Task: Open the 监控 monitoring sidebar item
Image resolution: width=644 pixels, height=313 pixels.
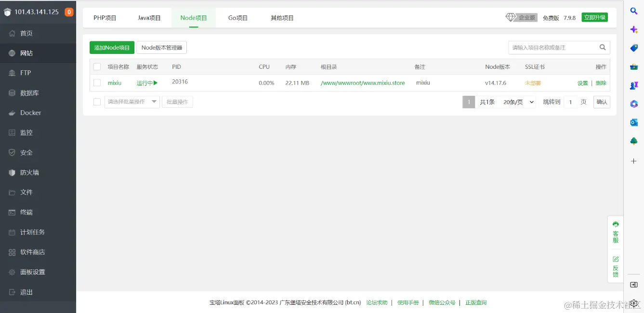Action: (38, 132)
